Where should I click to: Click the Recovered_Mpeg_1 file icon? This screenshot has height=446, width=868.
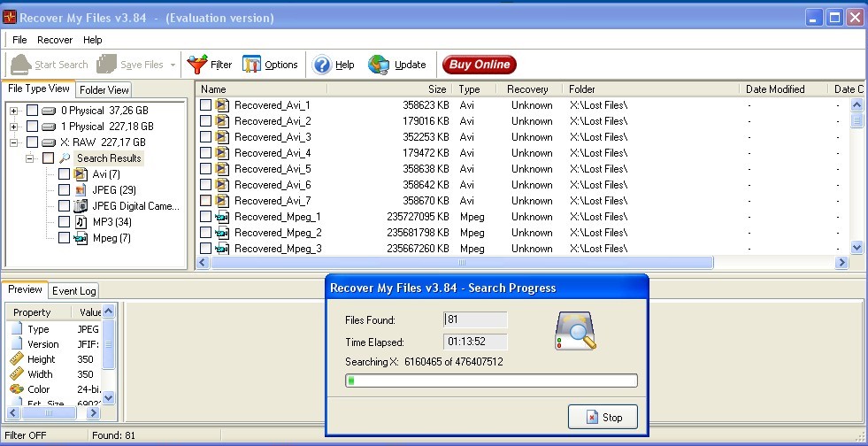pyautogui.click(x=223, y=216)
